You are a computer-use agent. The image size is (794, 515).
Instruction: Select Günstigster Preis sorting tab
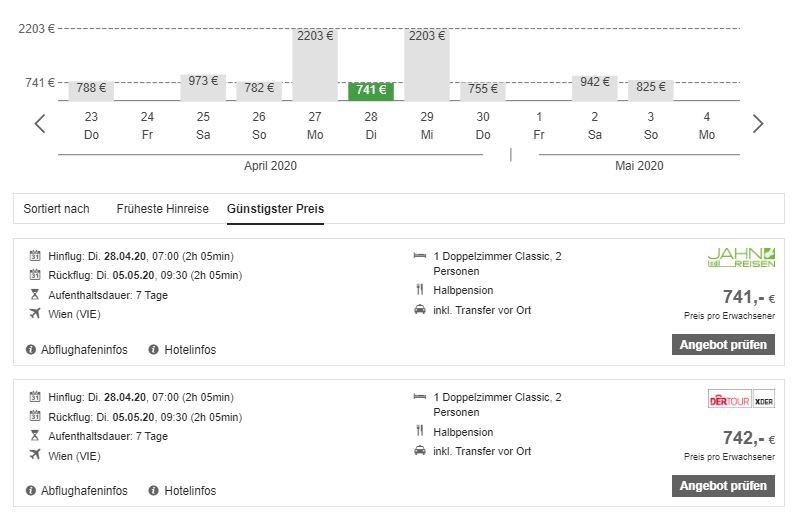[275, 209]
